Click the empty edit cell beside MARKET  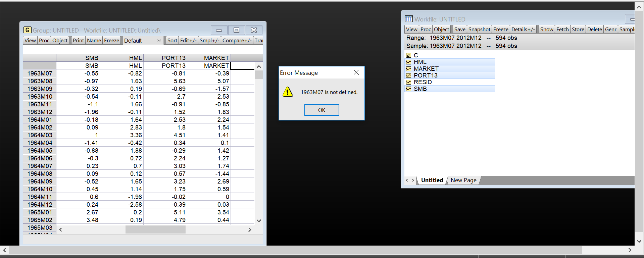[x=242, y=66]
